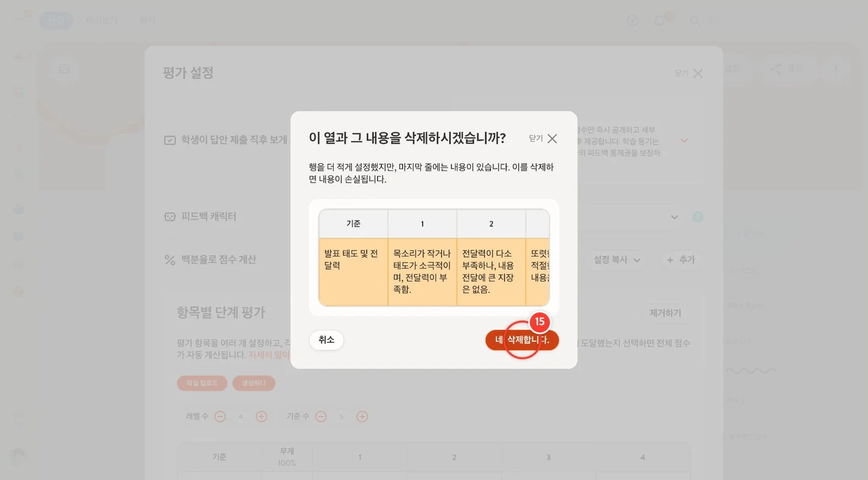The image size is (868, 480).
Task: Open the 자세히 알아 link
Action: [x=269, y=355]
